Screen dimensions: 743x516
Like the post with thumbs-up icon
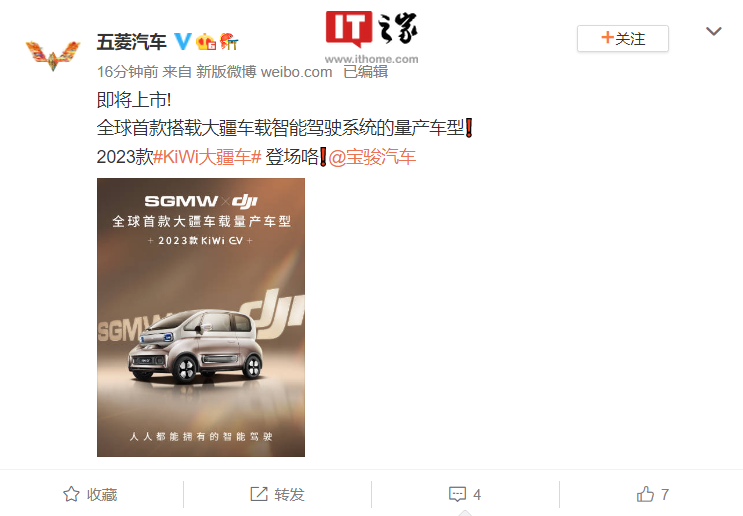click(645, 494)
